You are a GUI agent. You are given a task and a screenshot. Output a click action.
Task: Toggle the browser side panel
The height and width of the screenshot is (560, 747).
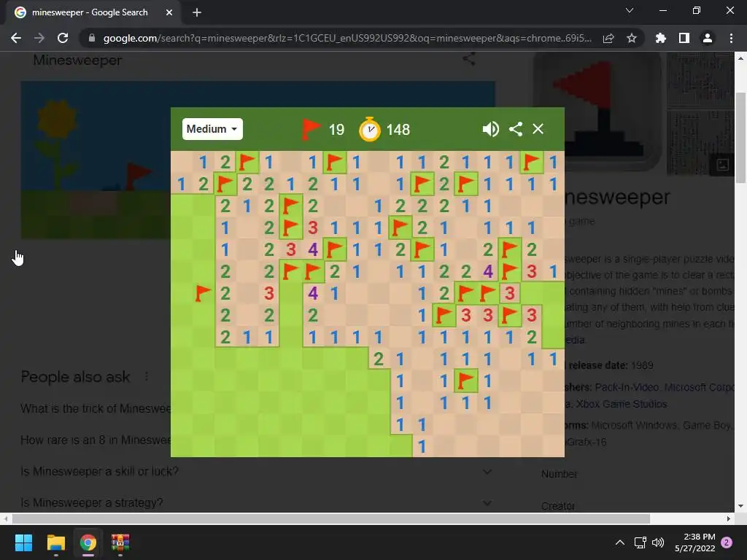coord(684,38)
